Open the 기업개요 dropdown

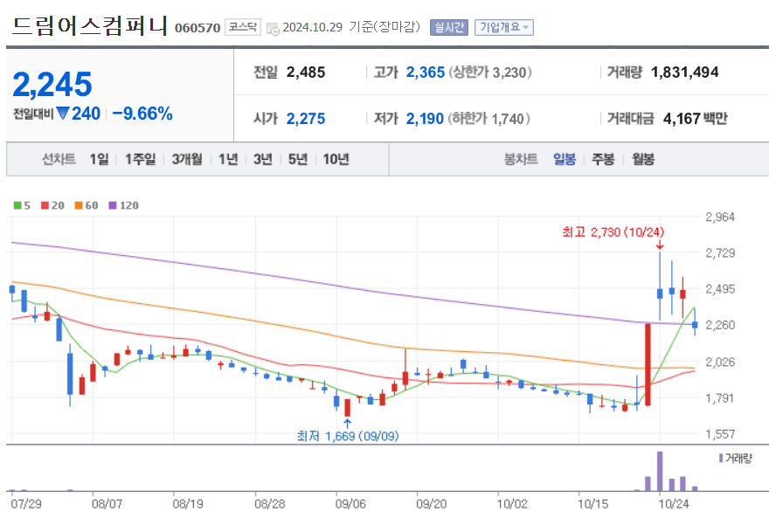(503, 27)
